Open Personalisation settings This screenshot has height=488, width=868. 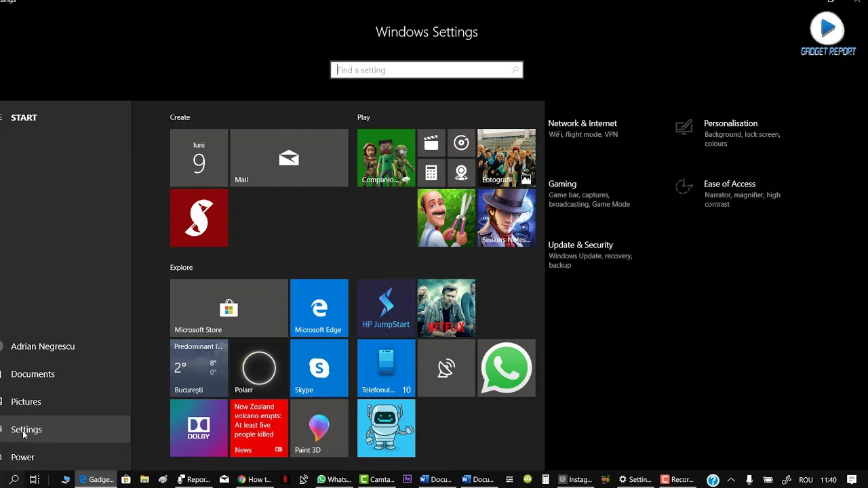[730, 133]
